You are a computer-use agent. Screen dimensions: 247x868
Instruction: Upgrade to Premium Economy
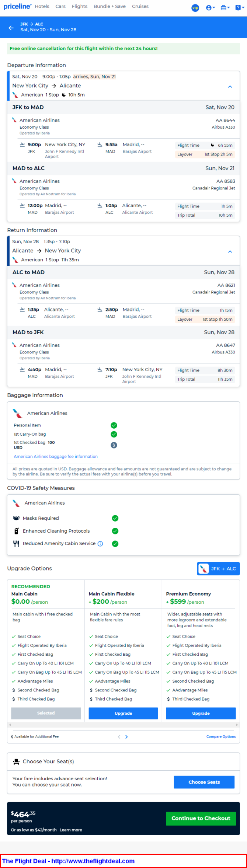click(201, 713)
